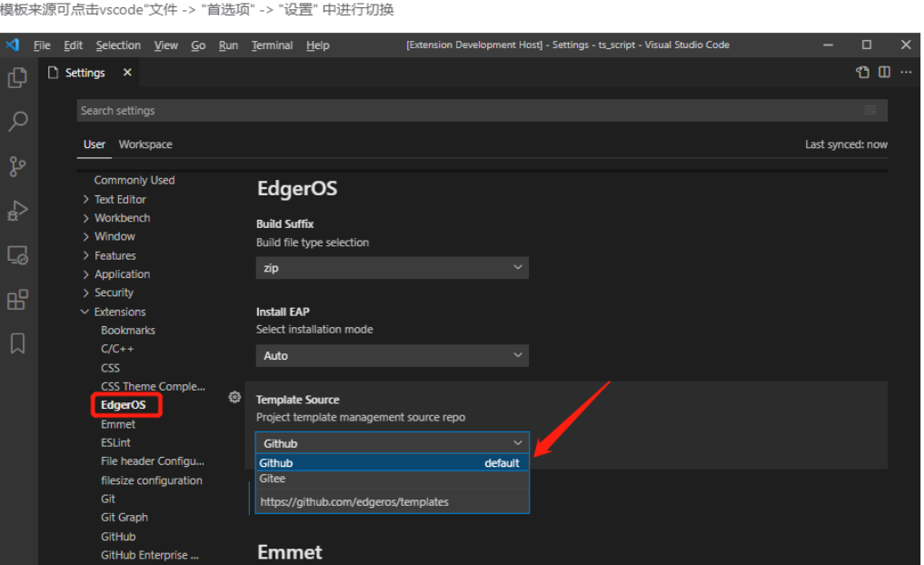Switch to the Workspace settings tab
The height and width of the screenshot is (565, 924).
click(145, 144)
